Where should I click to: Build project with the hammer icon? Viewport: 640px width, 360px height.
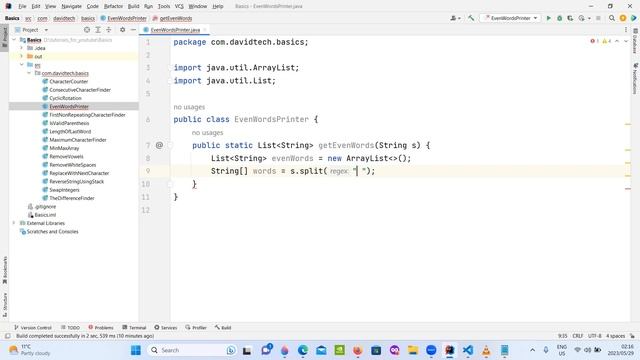tap(471, 18)
